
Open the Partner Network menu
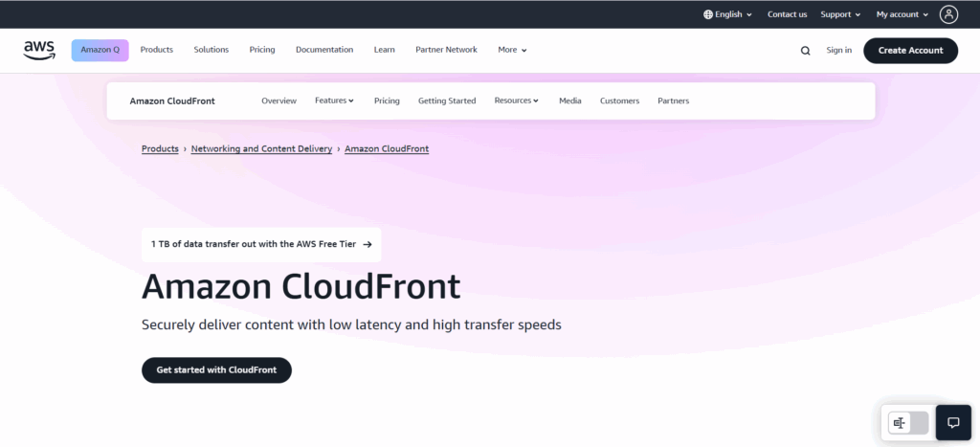coord(446,50)
